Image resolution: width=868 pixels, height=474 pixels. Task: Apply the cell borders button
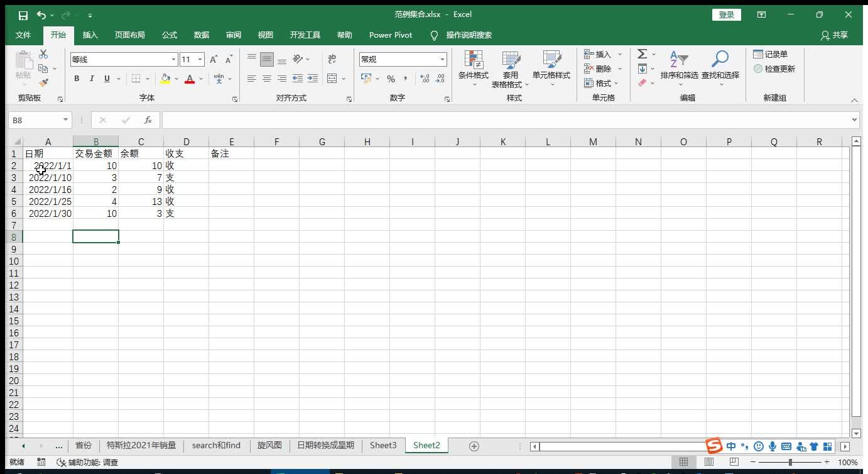[x=136, y=79]
